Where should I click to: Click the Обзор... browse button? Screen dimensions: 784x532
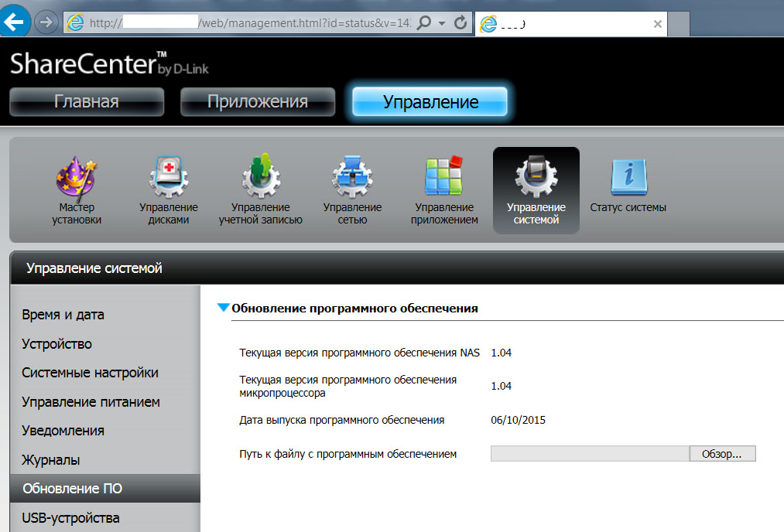tap(722, 454)
